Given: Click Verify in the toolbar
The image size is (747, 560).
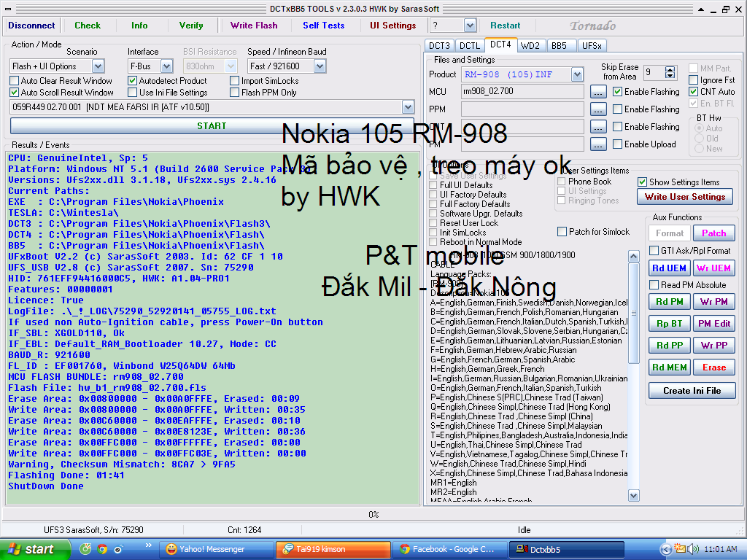Looking at the screenshot, I should [x=191, y=26].
